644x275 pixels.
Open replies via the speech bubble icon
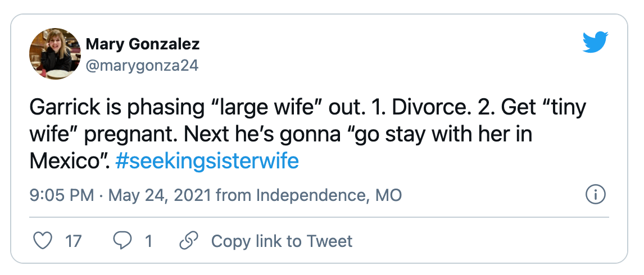tap(121, 241)
